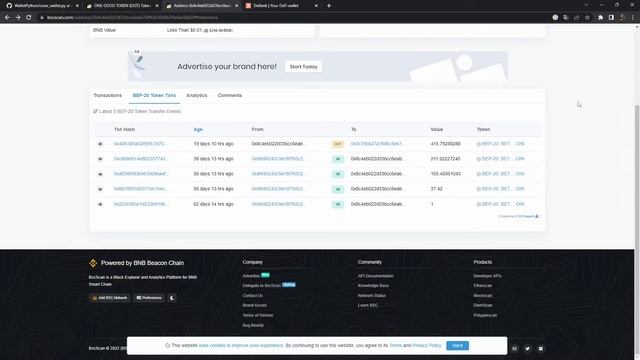Screen dimensions: 640x360
Task: Open Advertise link under Company
Action: [251, 276]
